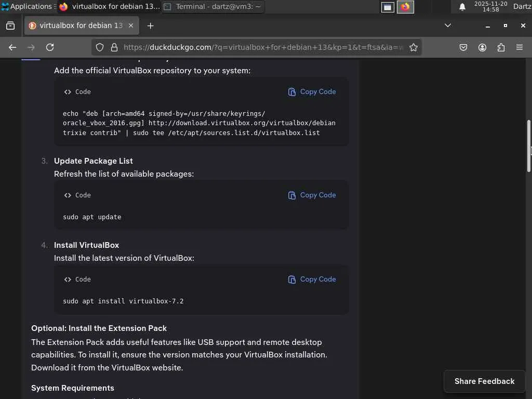Click the DuckDuckGo URL address bar
The height and width of the screenshot is (399, 532).
[x=260, y=47]
